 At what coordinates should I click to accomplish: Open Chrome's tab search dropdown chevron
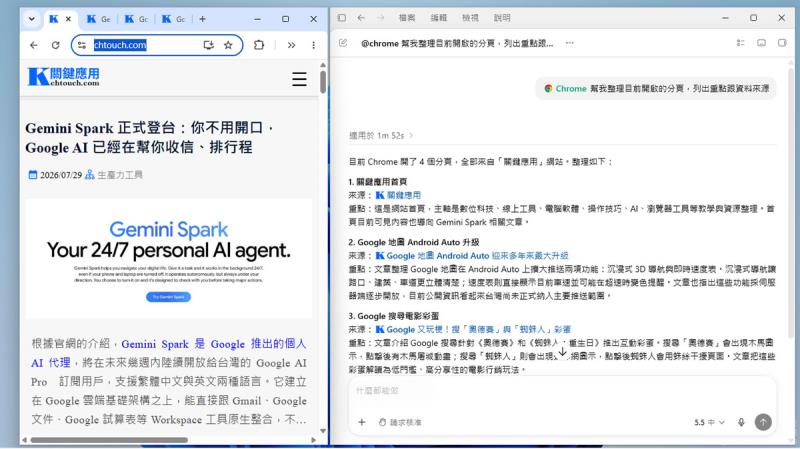[x=32, y=19]
